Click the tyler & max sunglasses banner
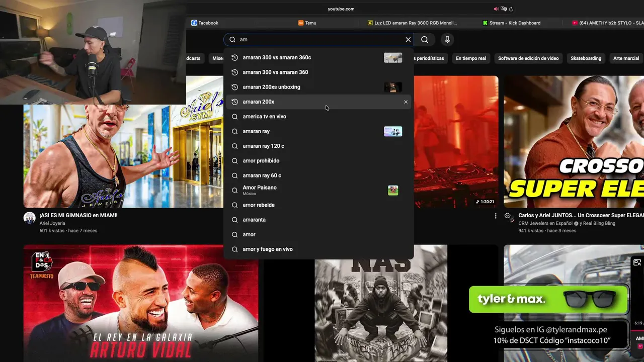The width and height of the screenshot is (644, 362). 548,299
